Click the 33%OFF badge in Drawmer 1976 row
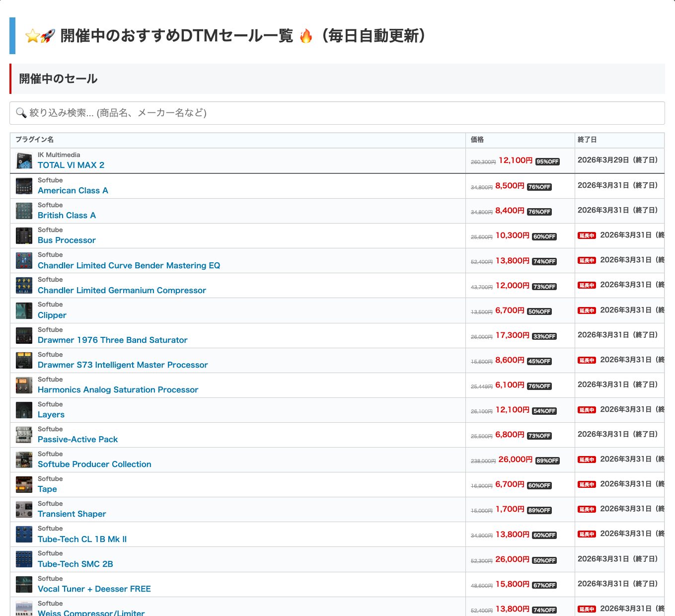 pyautogui.click(x=544, y=336)
